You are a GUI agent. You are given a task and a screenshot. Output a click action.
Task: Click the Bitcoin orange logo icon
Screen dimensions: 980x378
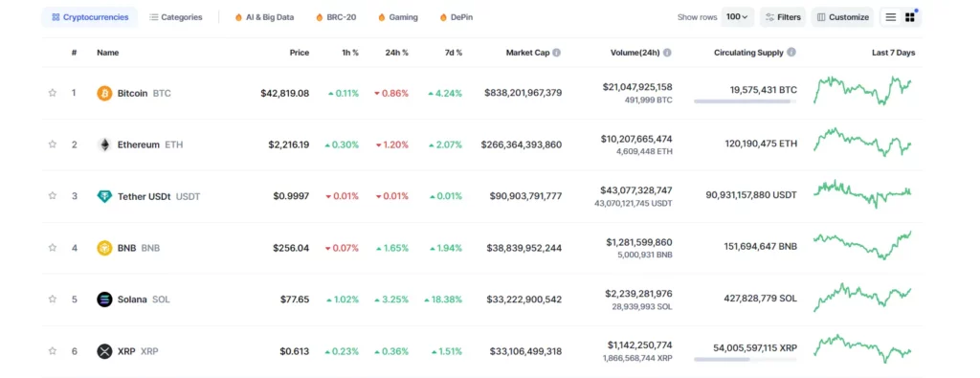[104, 93]
